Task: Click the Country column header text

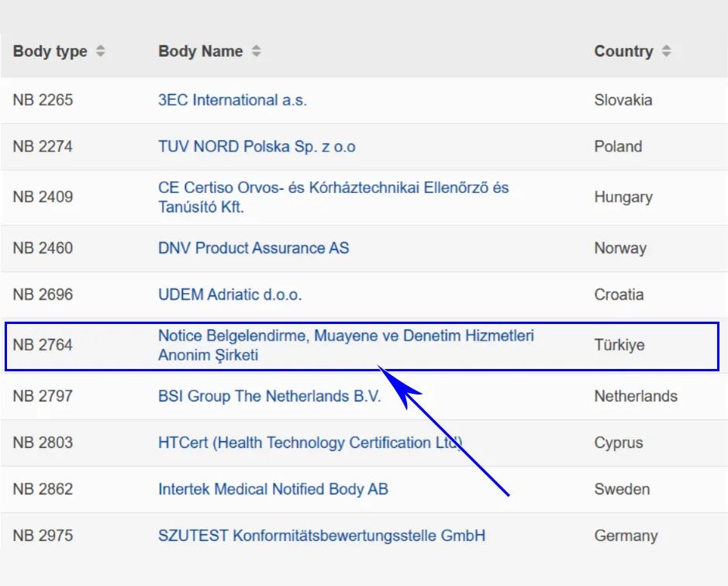Action: (623, 51)
